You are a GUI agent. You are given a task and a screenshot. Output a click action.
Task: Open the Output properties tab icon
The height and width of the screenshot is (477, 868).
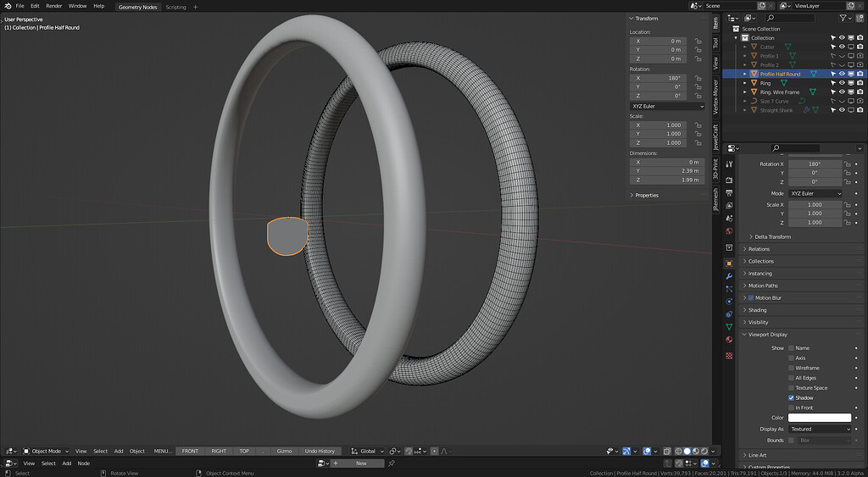pos(729,193)
